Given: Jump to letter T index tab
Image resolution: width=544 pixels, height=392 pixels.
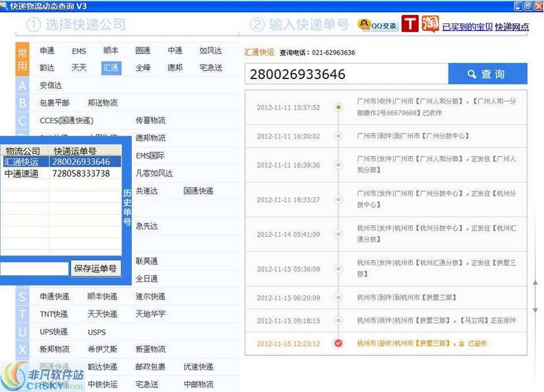Looking at the screenshot, I should pyautogui.click(x=22, y=314).
